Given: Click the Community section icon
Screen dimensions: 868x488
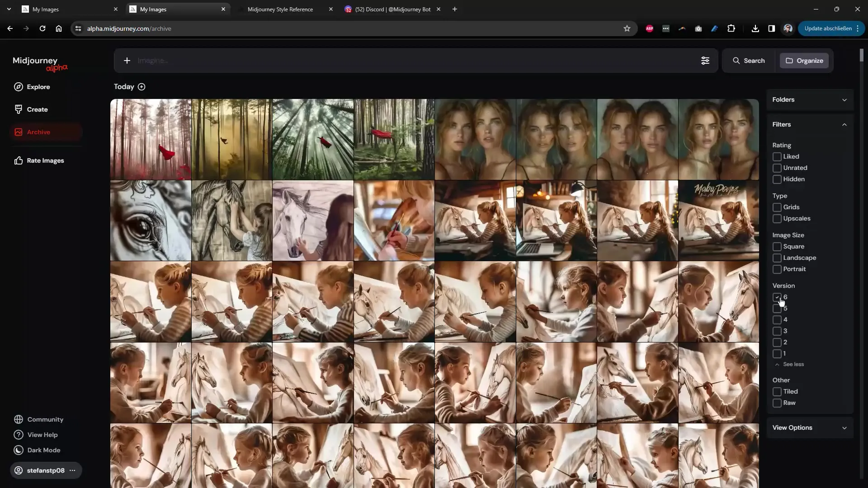Looking at the screenshot, I should pyautogui.click(x=19, y=419).
